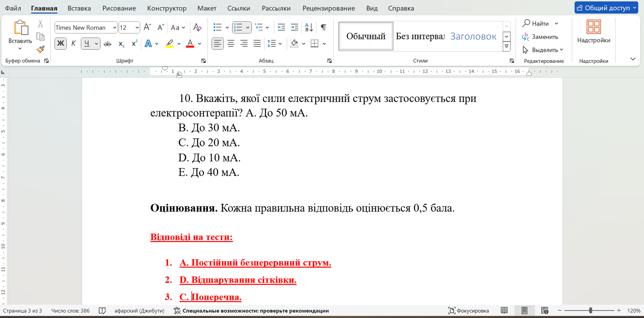
Task: Decrease font size with the smaller A icon
Action: click(x=160, y=27)
